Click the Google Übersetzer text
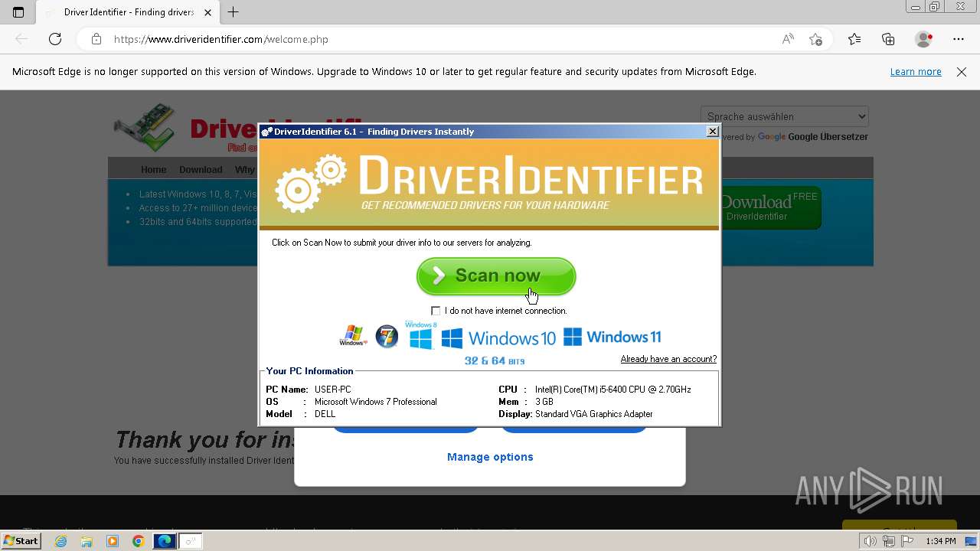 pyautogui.click(x=828, y=137)
